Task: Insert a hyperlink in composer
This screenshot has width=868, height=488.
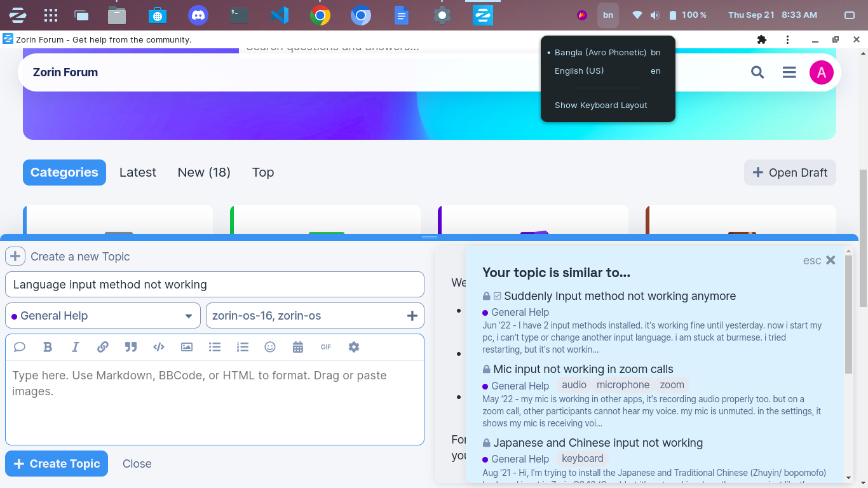Action: tap(103, 347)
